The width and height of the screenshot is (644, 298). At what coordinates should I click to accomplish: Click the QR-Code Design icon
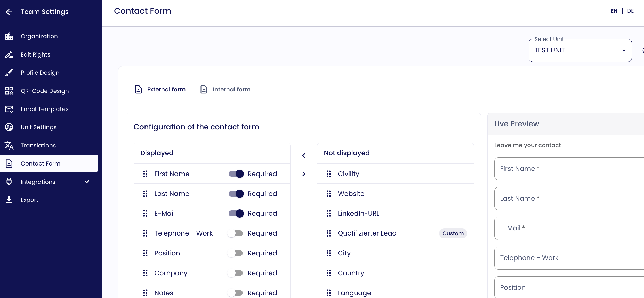(x=9, y=91)
